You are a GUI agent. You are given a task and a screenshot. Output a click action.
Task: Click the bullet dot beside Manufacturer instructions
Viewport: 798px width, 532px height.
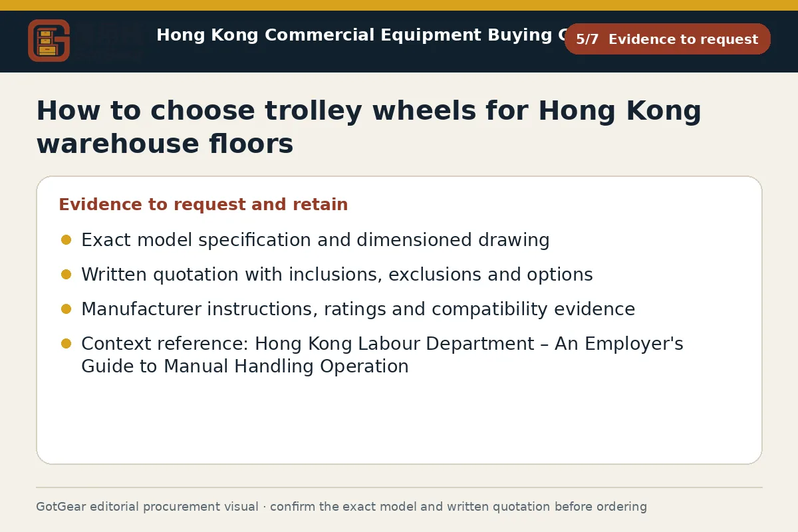pyautogui.click(x=66, y=309)
